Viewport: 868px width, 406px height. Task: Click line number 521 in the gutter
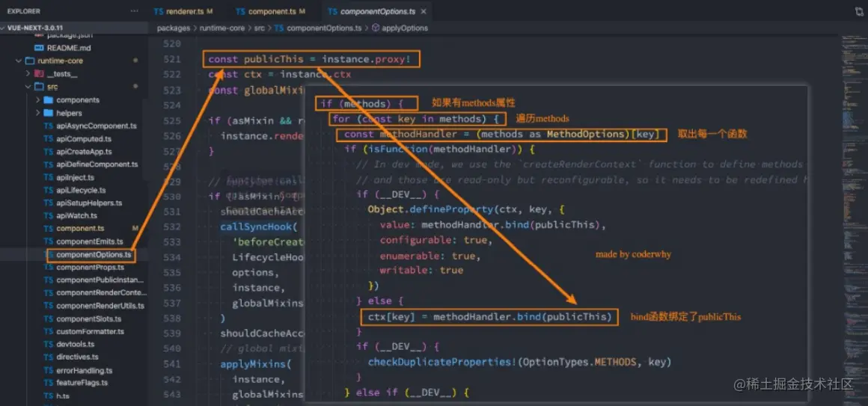(173, 59)
